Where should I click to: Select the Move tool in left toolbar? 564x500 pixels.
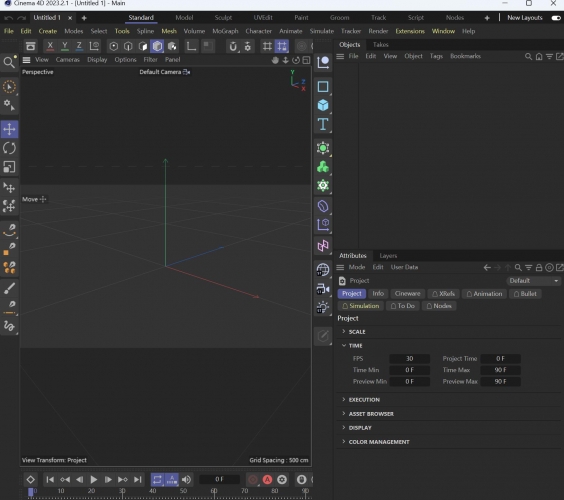9,129
